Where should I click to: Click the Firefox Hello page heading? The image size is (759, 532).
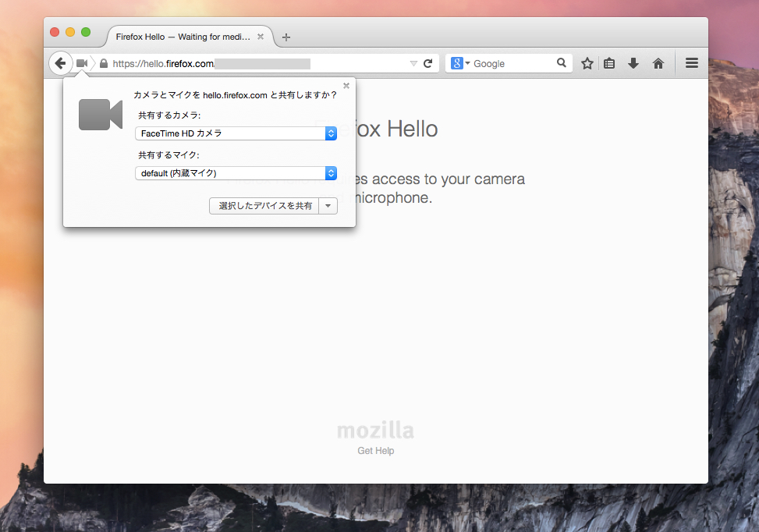(377, 129)
